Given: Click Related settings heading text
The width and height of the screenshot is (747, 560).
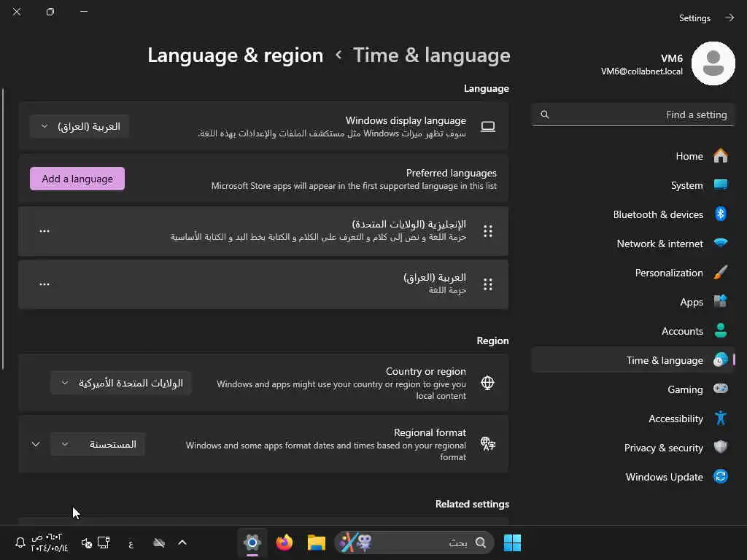Looking at the screenshot, I should click(x=472, y=504).
